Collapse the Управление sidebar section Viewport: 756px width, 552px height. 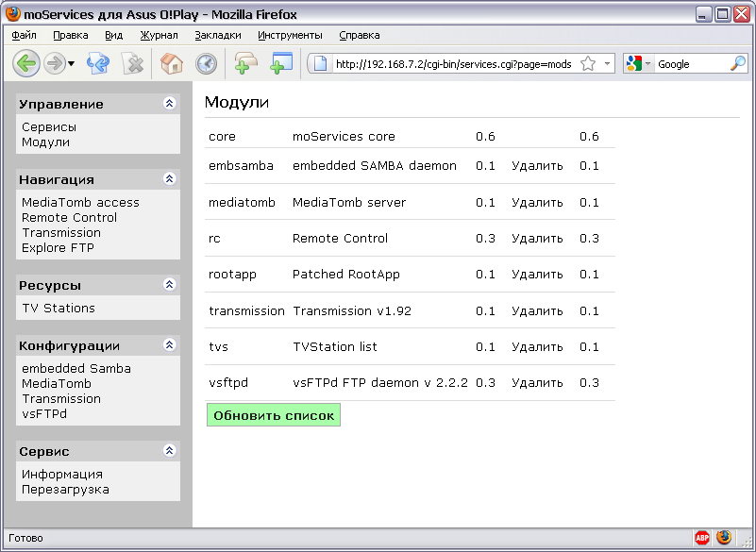point(169,104)
